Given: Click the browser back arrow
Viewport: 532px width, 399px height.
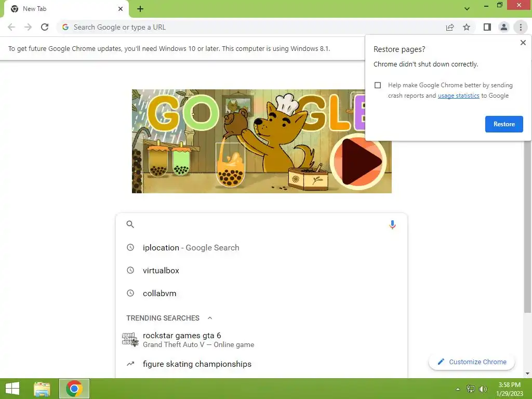Looking at the screenshot, I should click(x=11, y=27).
